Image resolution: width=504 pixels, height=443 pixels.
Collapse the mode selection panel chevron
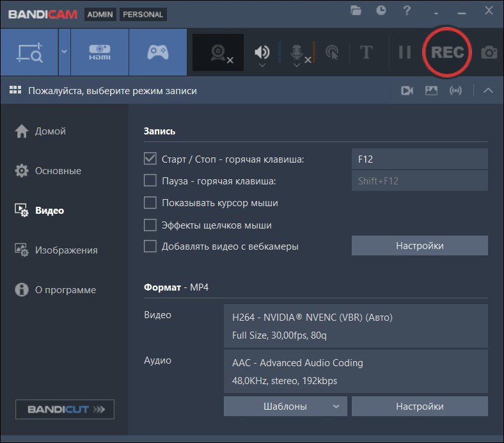point(488,91)
